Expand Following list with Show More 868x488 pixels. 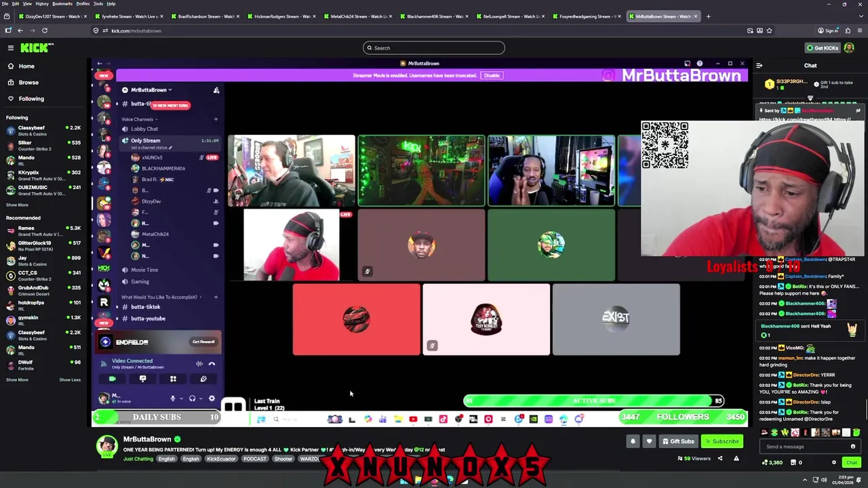[x=18, y=205]
